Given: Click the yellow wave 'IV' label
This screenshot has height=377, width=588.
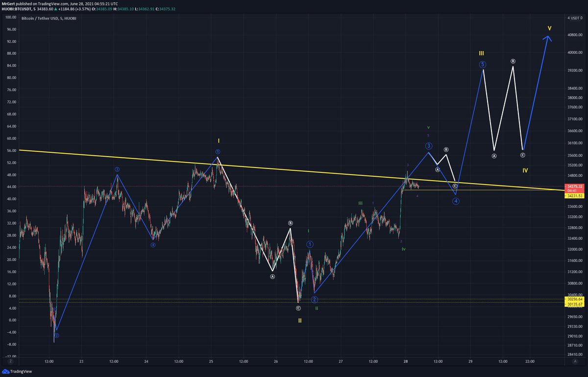Looking at the screenshot, I should tap(525, 170).
